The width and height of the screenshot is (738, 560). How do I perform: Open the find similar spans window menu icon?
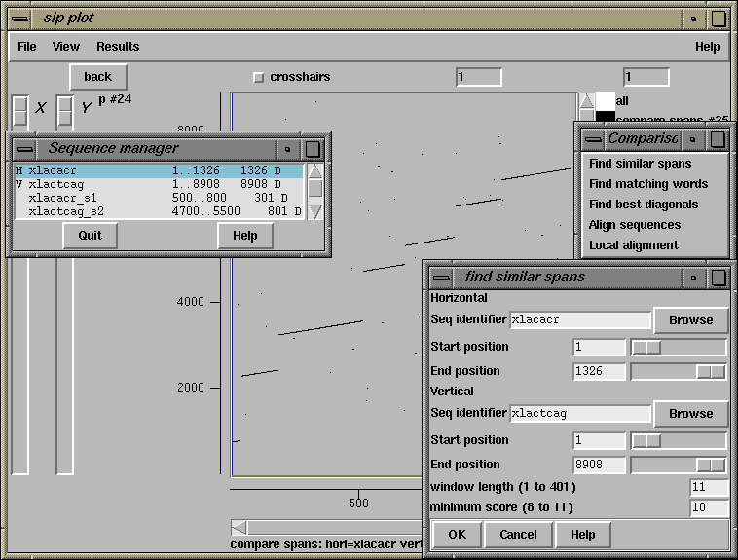(x=441, y=278)
